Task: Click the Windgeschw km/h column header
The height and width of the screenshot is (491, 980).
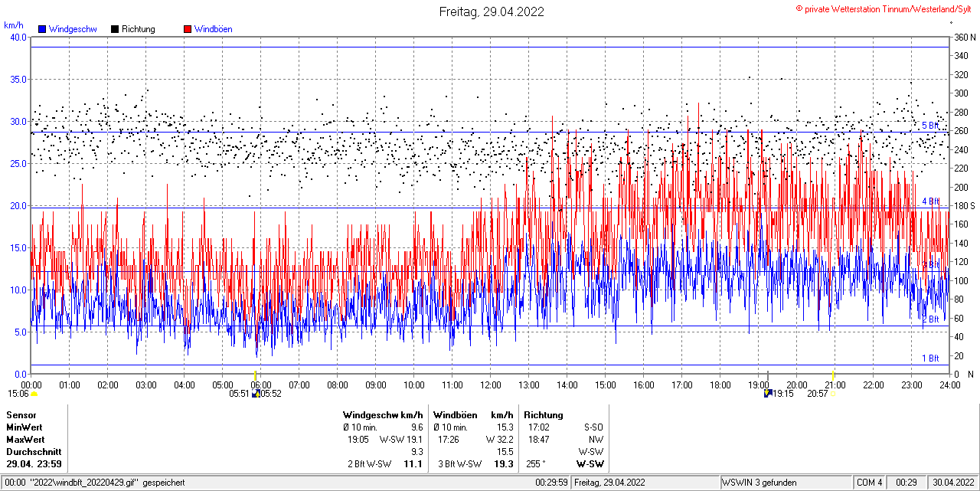Action: (383, 414)
